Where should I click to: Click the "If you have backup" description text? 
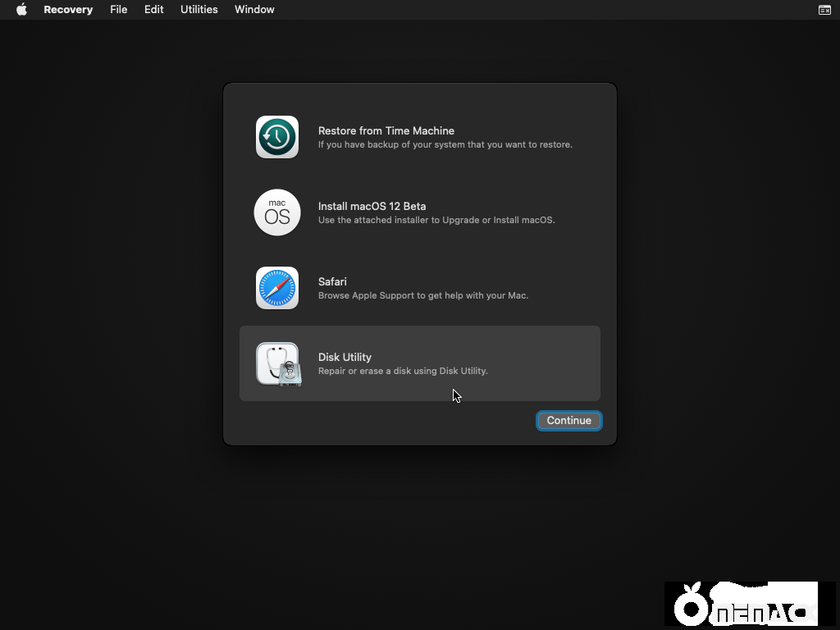(x=445, y=145)
